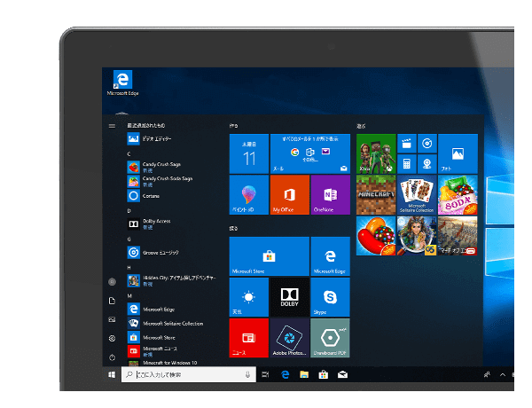Focus the taskbar search box
532x408 pixels.
pyautogui.click(x=189, y=374)
